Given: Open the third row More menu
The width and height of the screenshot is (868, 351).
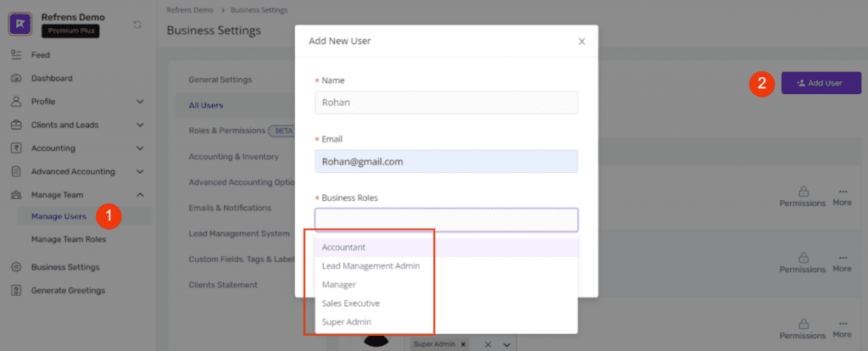Looking at the screenshot, I should click(x=842, y=329).
